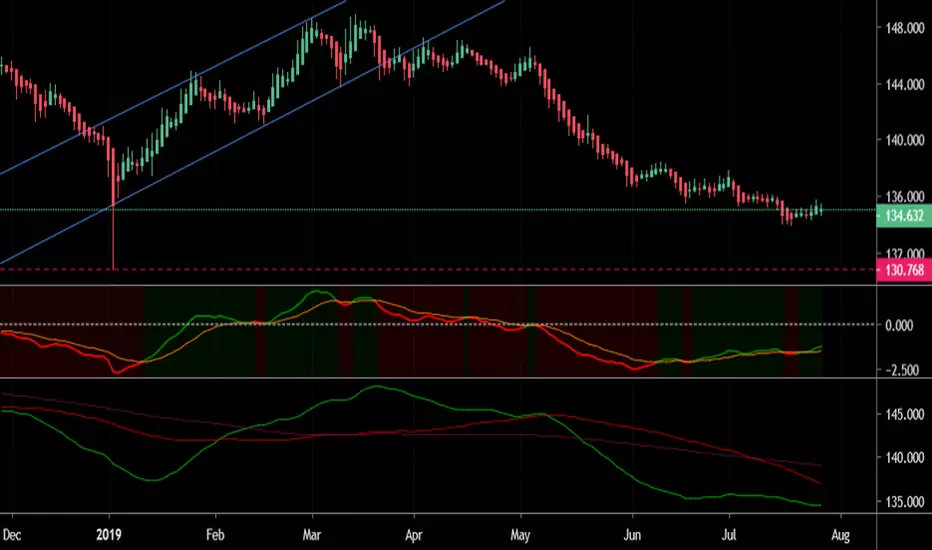Select the 136.000 price axis value
The image size is (932, 550).
[x=905, y=196]
